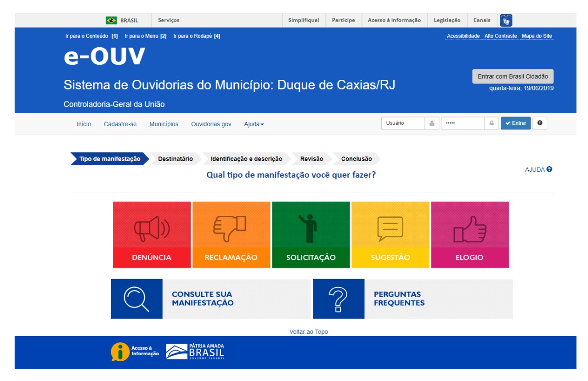Image resolution: width=588 pixels, height=381 pixels.
Task: Click the Voltar ao Topo link
Action: coord(308,332)
